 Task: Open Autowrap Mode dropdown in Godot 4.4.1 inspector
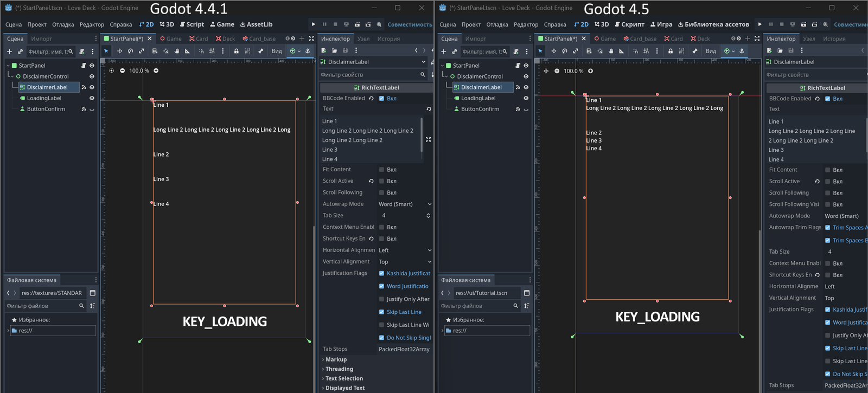tap(405, 204)
